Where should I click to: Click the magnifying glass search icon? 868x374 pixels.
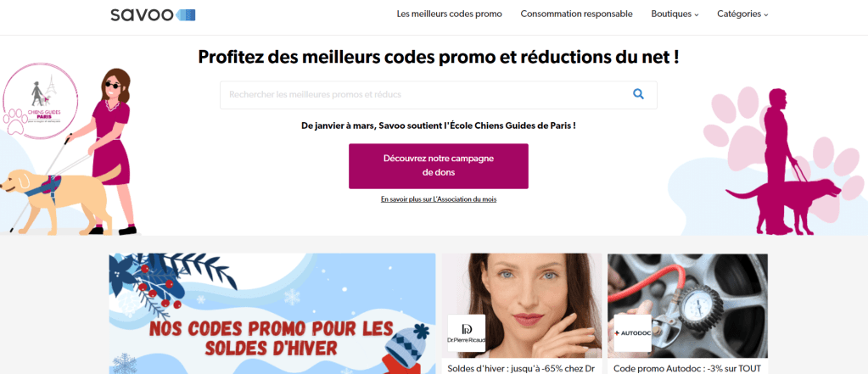click(x=638, y=95)
